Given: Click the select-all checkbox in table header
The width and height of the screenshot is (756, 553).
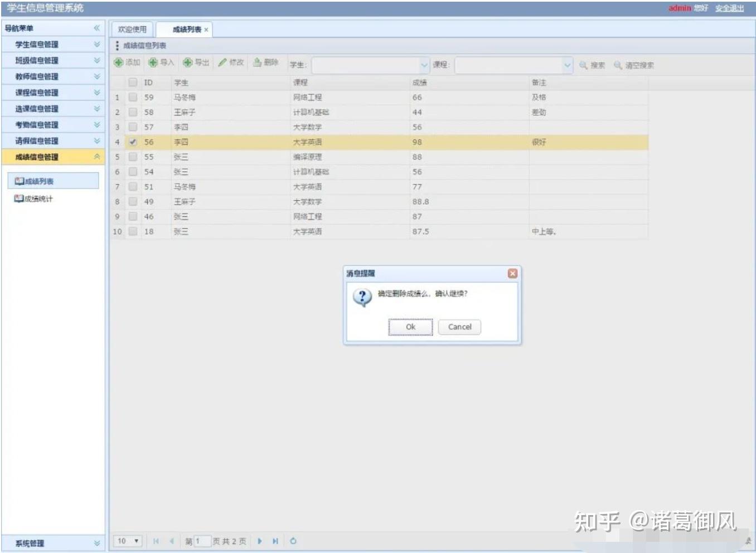Looking at the screenshot, I should 133,82.
